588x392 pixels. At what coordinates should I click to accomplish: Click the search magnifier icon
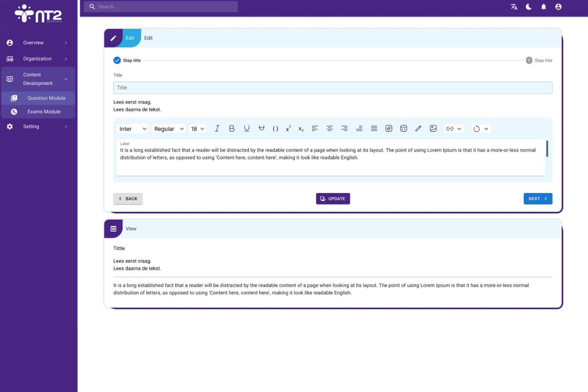[x=92, y=7]
